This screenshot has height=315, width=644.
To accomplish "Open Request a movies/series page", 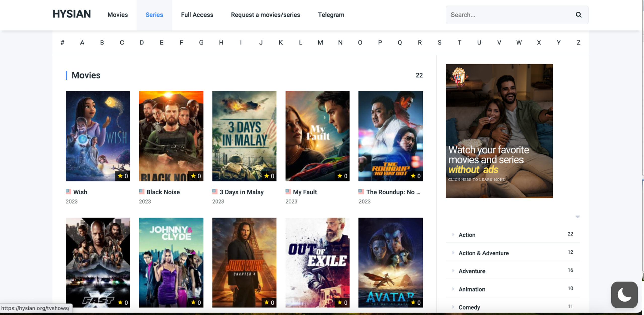I will coord(265,15).
